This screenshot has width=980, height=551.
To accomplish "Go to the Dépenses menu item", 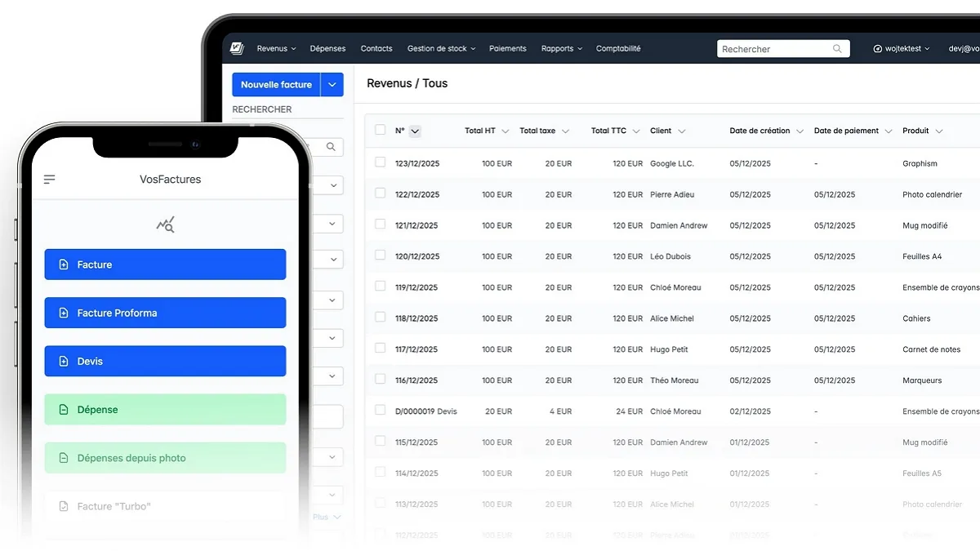I will point(327,49).
